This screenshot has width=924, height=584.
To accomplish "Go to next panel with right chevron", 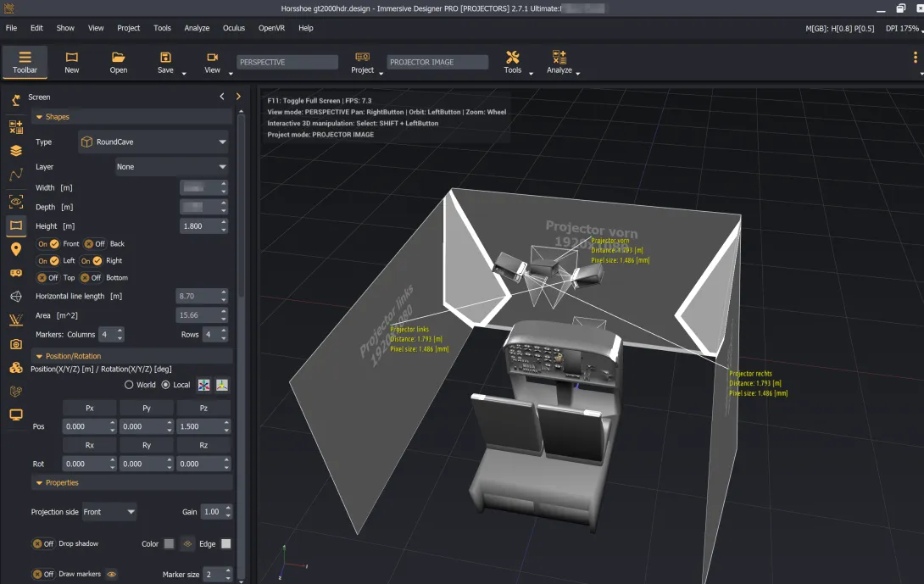I will [239, 97].
